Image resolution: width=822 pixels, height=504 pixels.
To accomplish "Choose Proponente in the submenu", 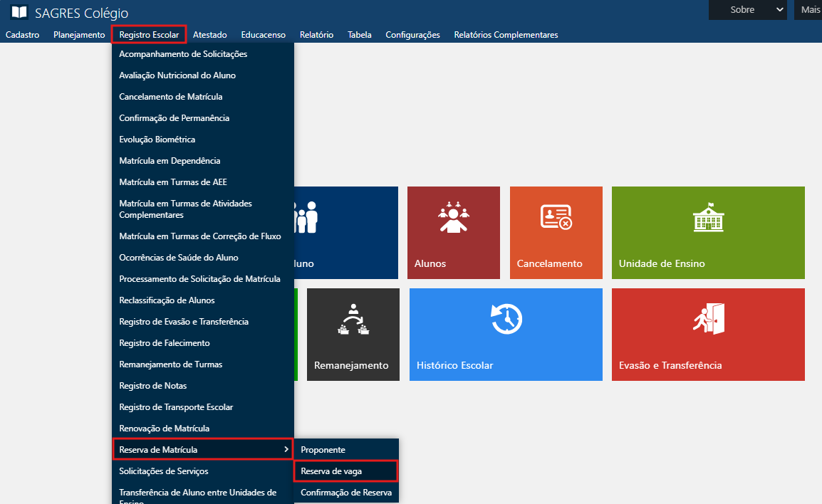I will click(x=346, y=449).
